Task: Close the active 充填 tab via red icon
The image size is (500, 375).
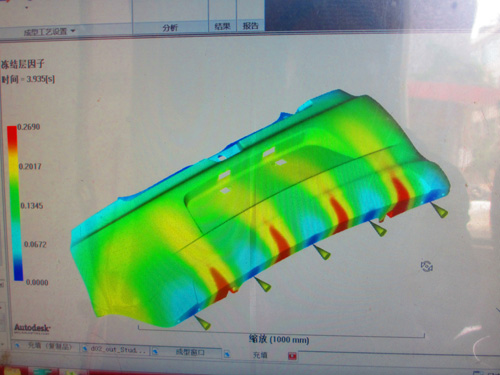Action: coord(292,356)
